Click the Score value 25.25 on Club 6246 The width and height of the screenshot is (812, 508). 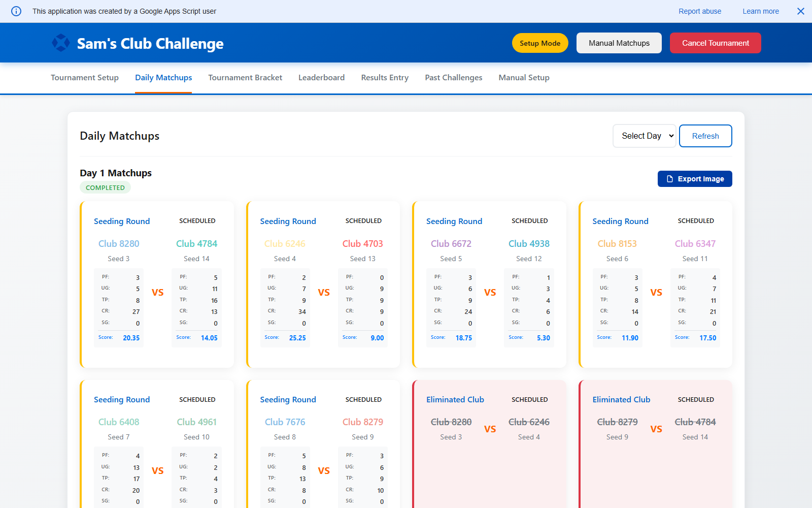pyautogui.click(x=297, y=337)
